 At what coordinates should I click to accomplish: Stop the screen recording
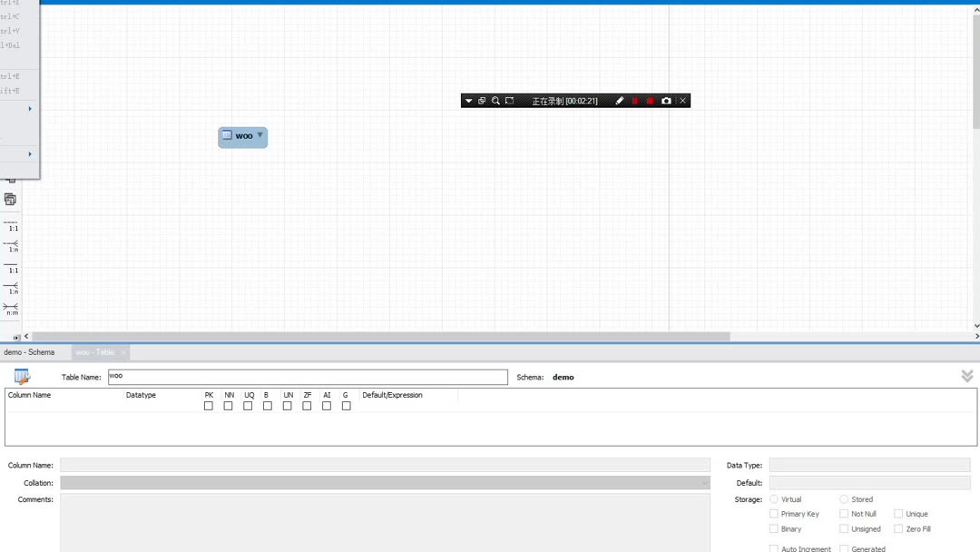pos(650,100)
